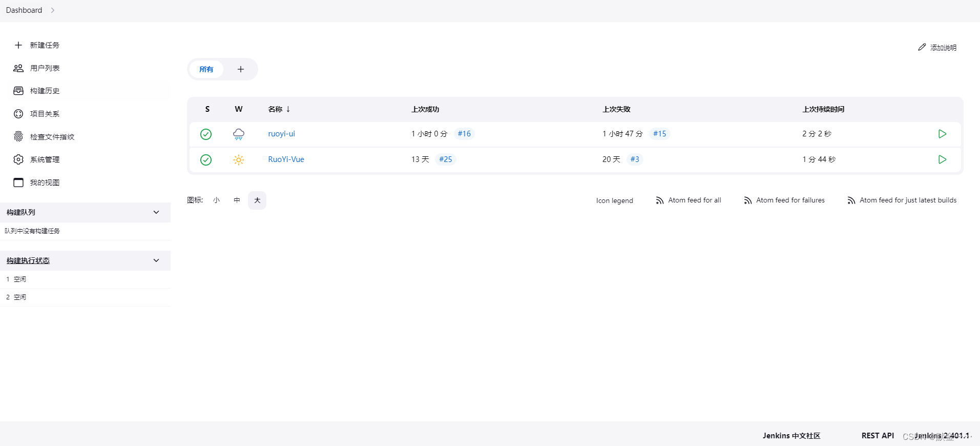Click the Dashboard breadcrumb chevron

click(53, 10)
